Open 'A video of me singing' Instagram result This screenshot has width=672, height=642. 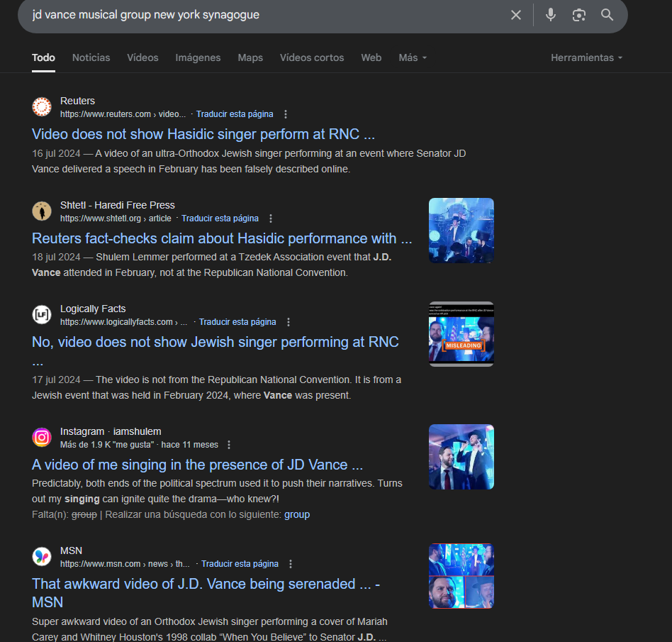(197, 465)
